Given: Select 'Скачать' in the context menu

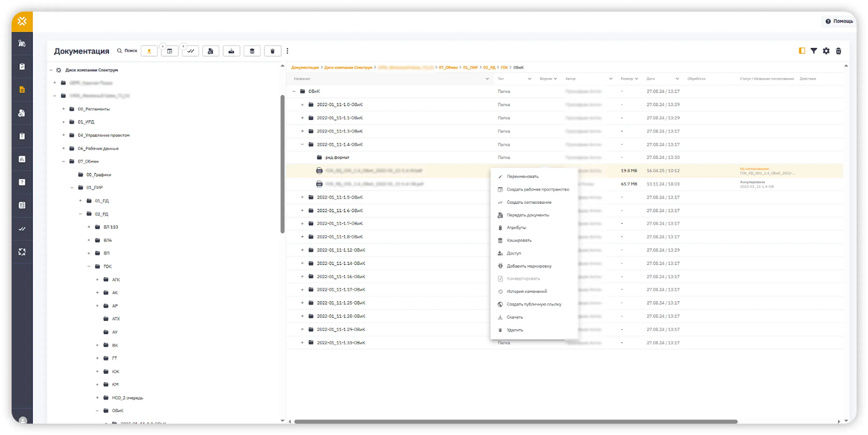Looking at the screenshot, I should (514, 317).
